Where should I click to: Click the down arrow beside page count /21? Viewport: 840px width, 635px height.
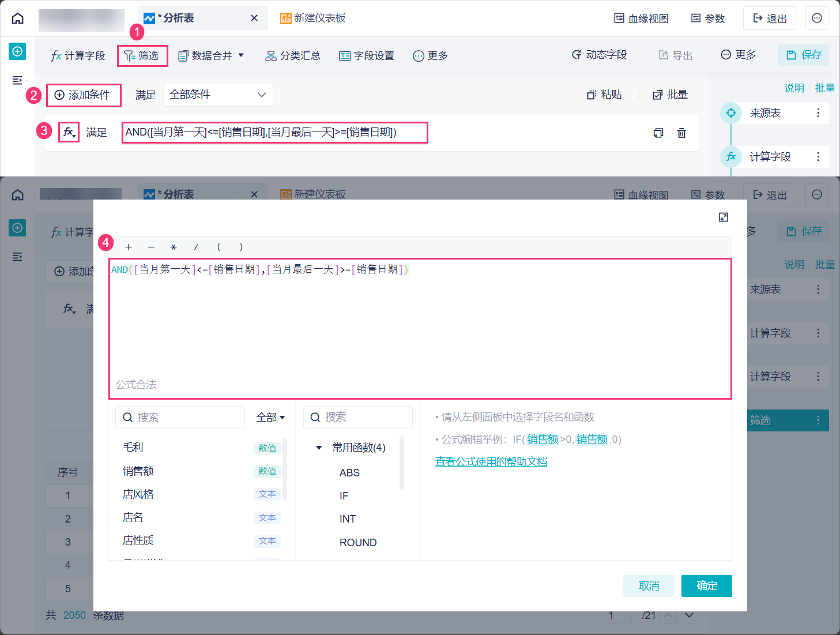(x=689, y=615)
